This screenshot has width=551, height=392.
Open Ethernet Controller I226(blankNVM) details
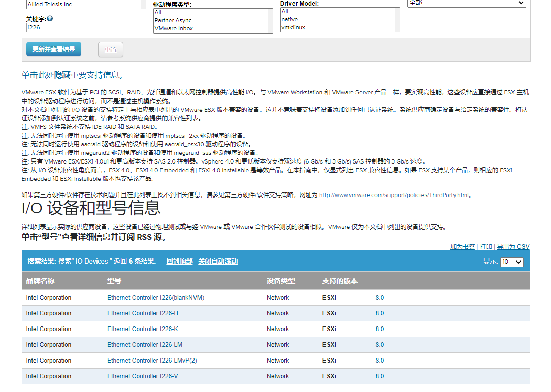tap(156, 297)
